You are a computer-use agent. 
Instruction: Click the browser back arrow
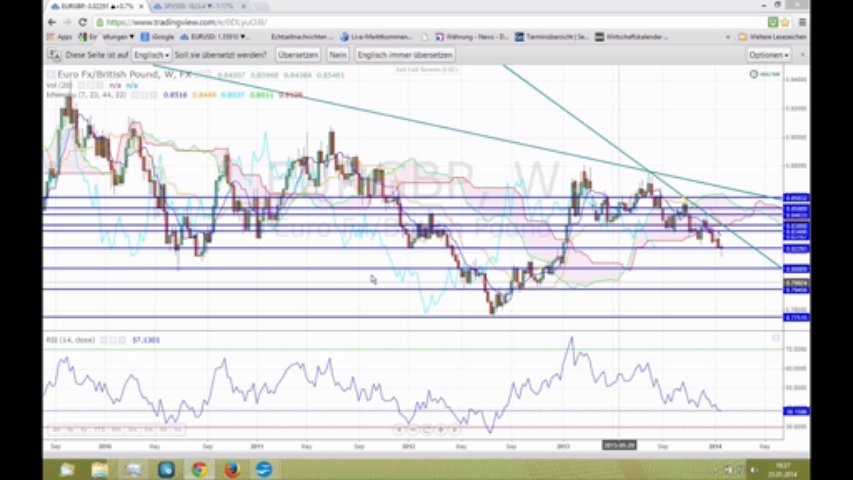[x=52, y=22]
